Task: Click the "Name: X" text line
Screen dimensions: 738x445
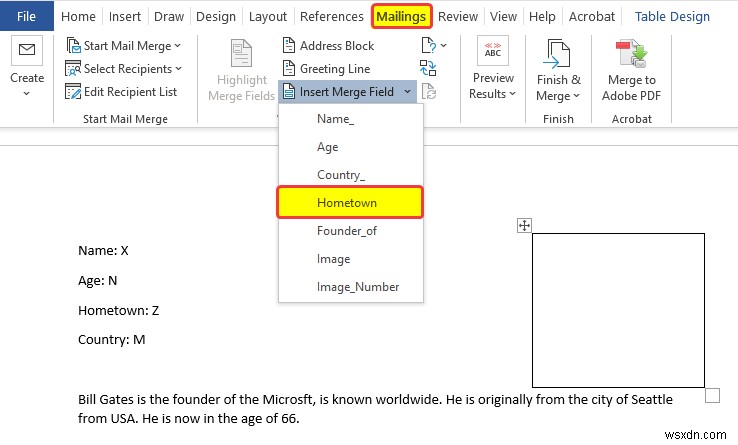Action: [103, 251]
